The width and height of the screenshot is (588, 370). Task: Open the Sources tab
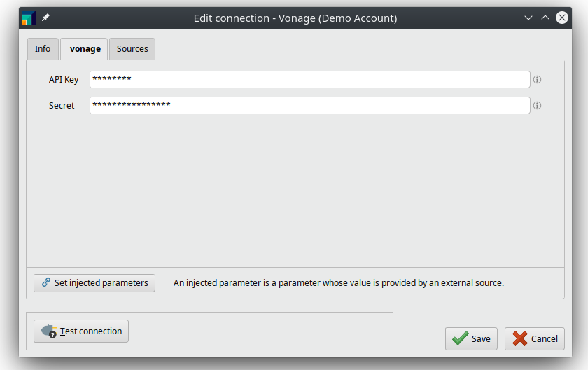pos(132,49)
